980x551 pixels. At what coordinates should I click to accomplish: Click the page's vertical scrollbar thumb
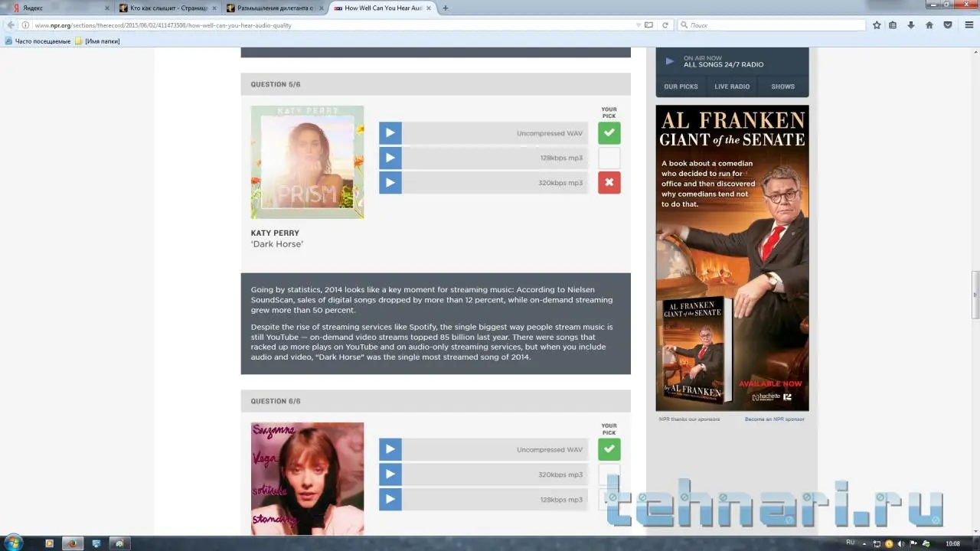pyautogui.click(x=975, y=295)
